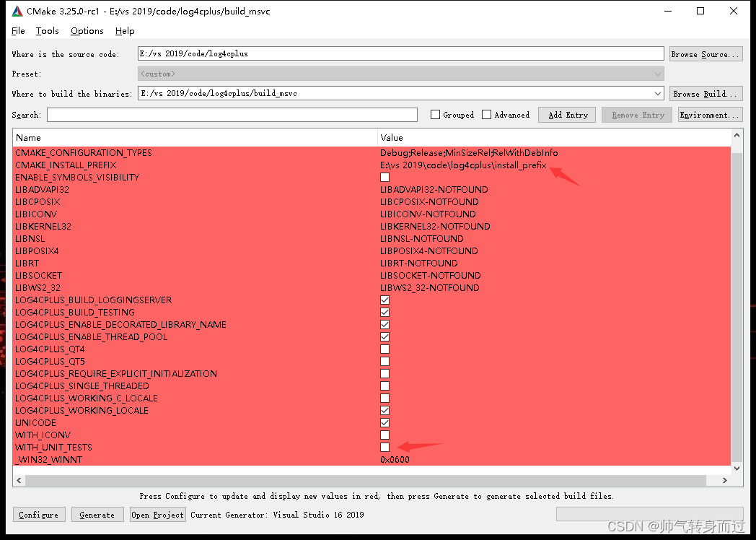Open the Preset custom dropdown
This screenshot has width=756, height=540.
400,74
